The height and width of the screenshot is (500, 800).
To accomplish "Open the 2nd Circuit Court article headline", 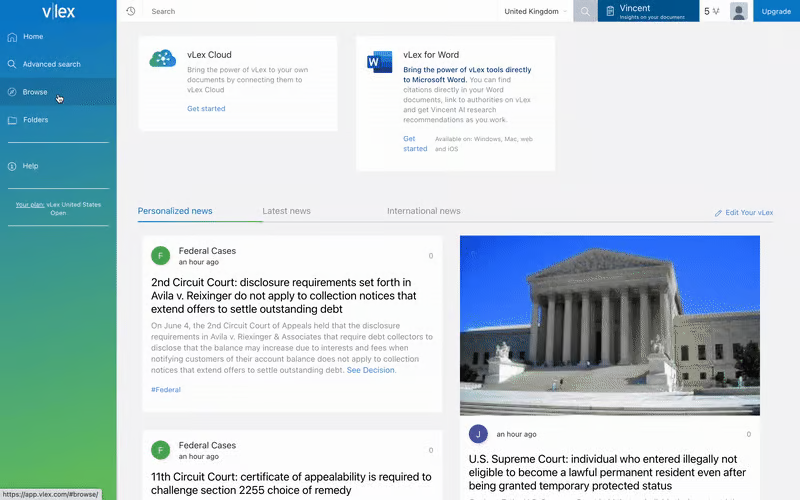I will (284, 295).
